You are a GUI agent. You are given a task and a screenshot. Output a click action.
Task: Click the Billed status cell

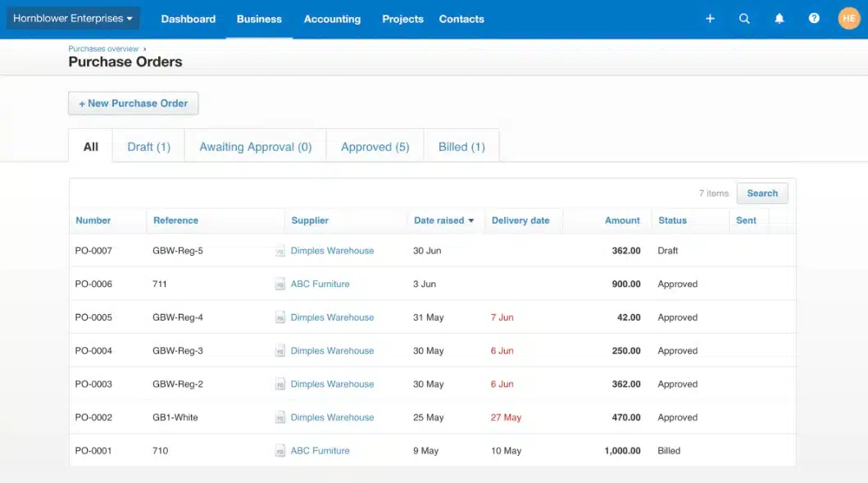click(669, 450)
